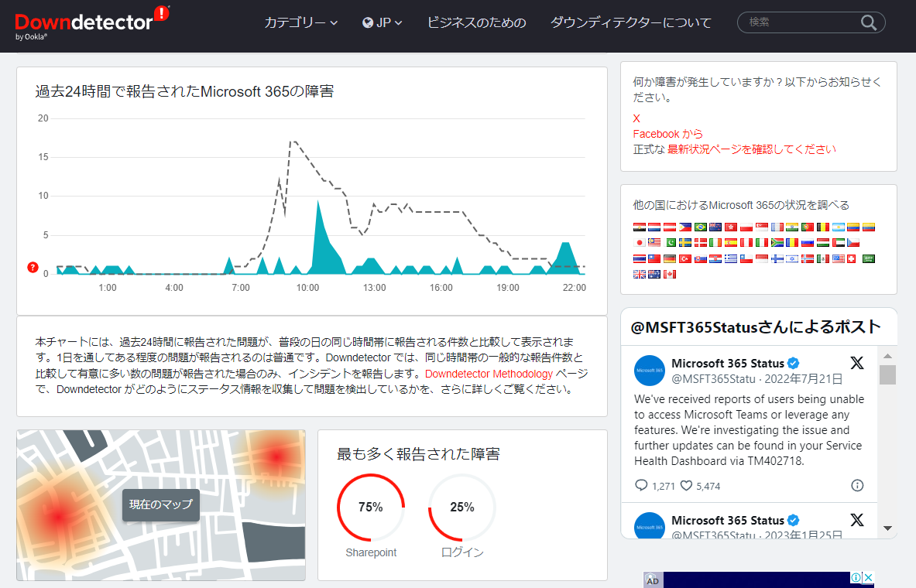Image resolution: width=916 pixels, height=588 pixels.
Task: Select the Brazil flag
Action: [x=701, y=227]
